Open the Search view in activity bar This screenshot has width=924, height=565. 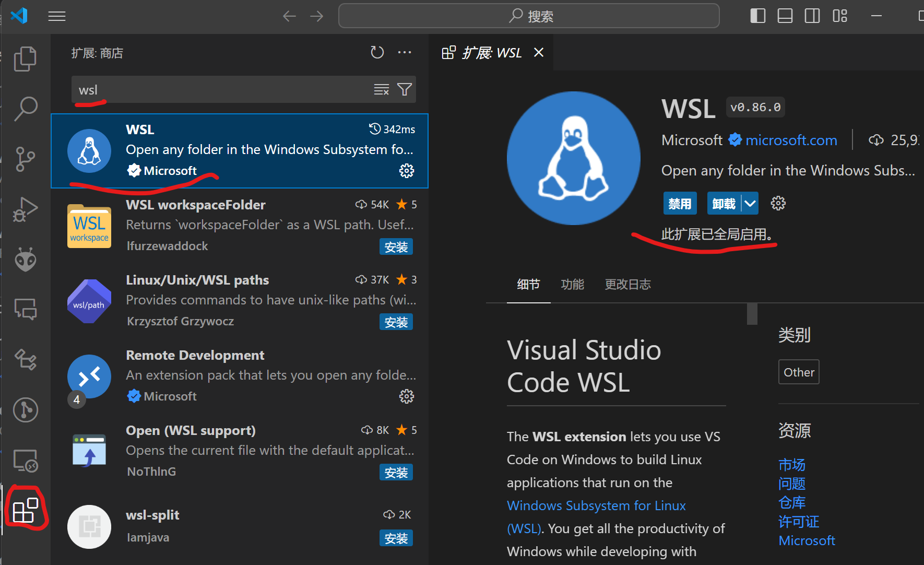(x=25, y=109)
